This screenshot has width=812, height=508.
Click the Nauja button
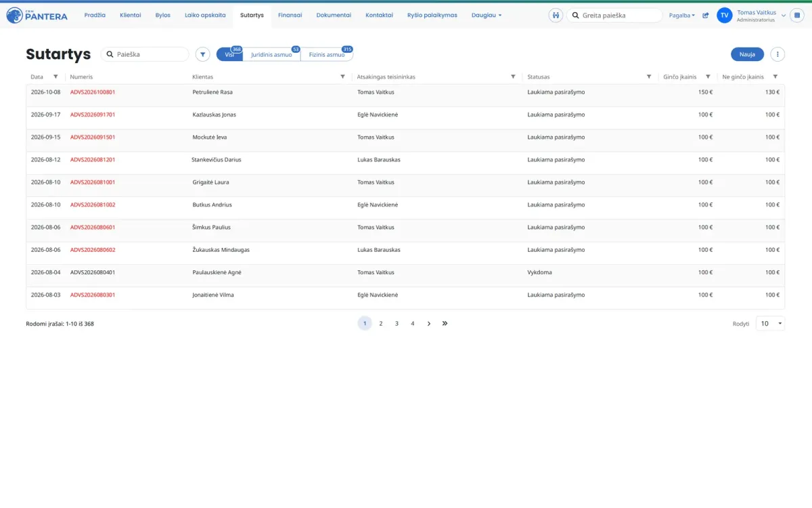[747, 54]
